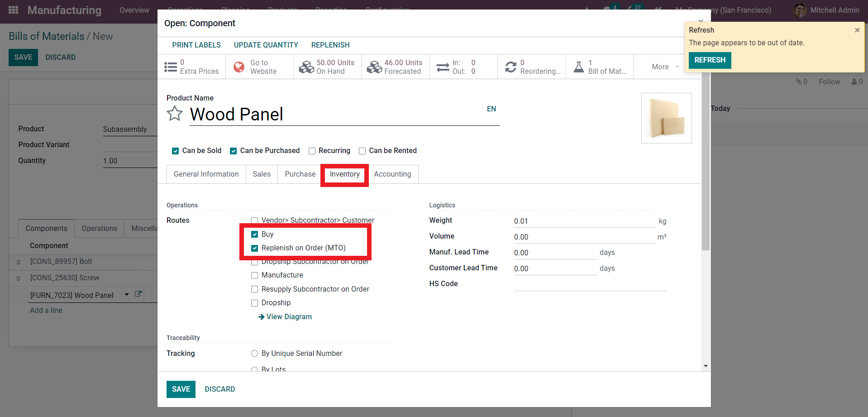
Task: Check Resupply Subcontractor on Order route
Action: [254, 289]
